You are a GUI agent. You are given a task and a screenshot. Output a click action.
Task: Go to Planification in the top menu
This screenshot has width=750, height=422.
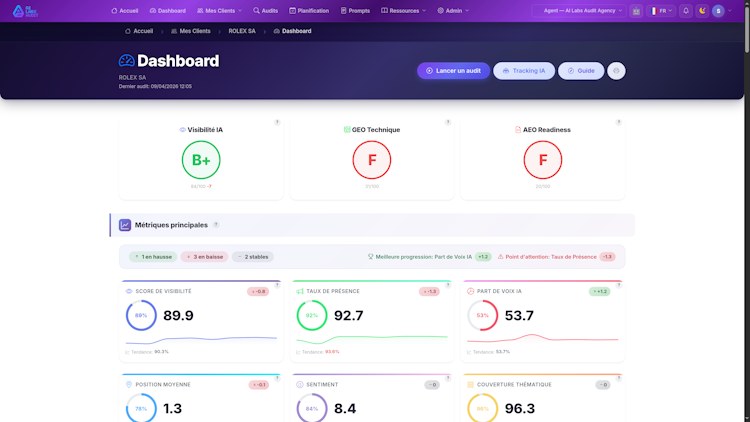(x=309, y=11)
